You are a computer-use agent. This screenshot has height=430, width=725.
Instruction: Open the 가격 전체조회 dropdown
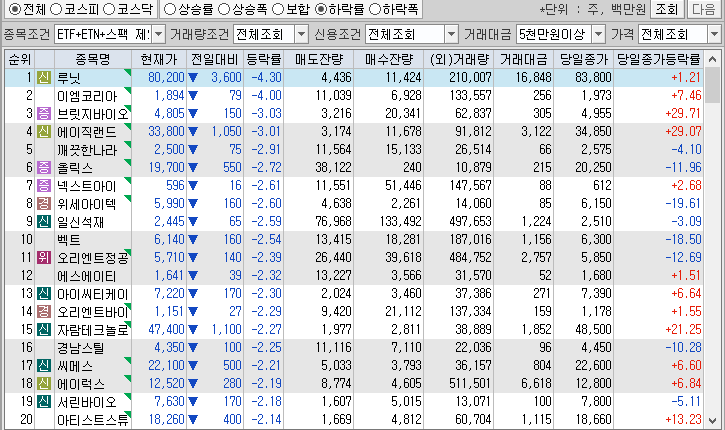714,34
